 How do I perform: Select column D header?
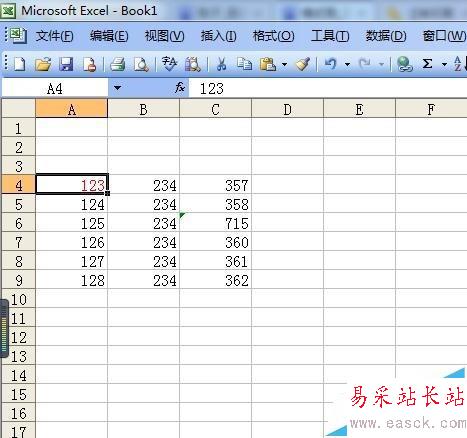(288, 109)
